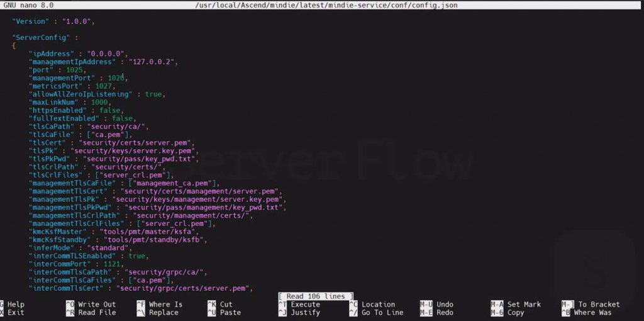Click the Where Is search shortcut

click(x=165, y=305)
